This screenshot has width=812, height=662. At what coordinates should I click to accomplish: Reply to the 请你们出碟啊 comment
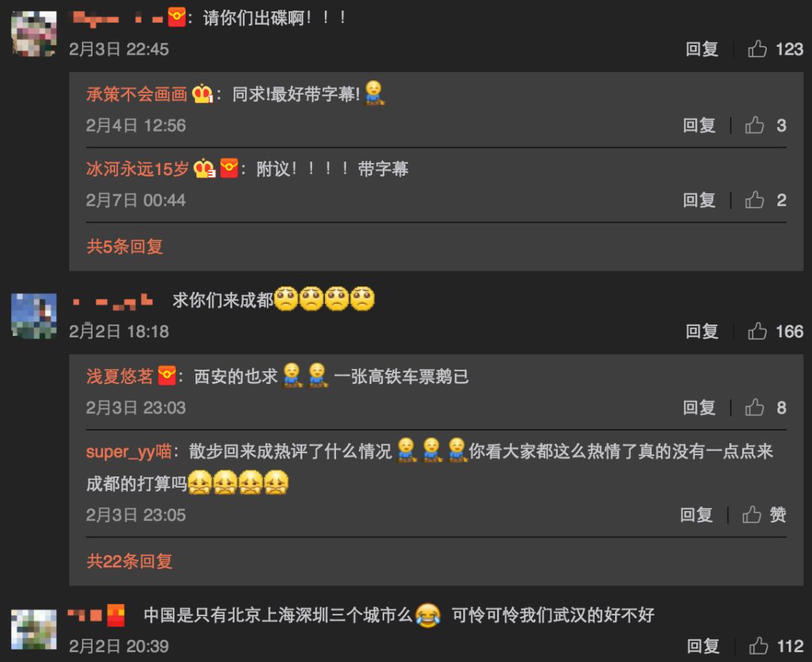coord(701,49)
